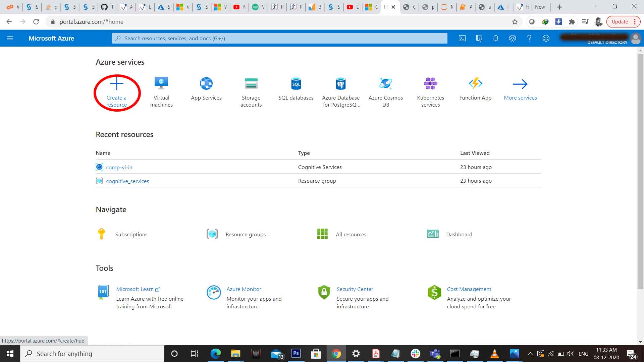Go back in browser history
This screenshot has height=362, width=644.
(x=9, y=22)
